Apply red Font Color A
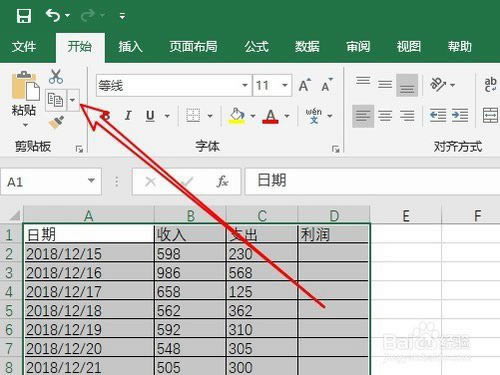 (x=270, y=116)
